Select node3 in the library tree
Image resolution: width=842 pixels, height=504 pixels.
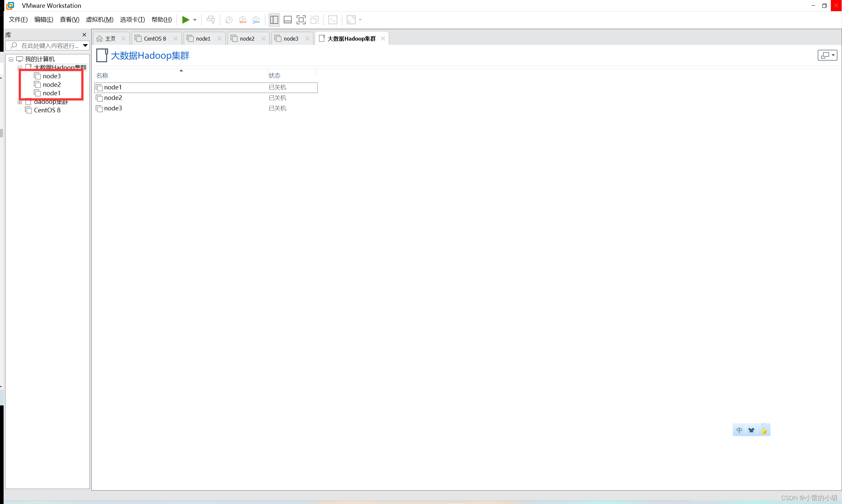click(52, 76)
